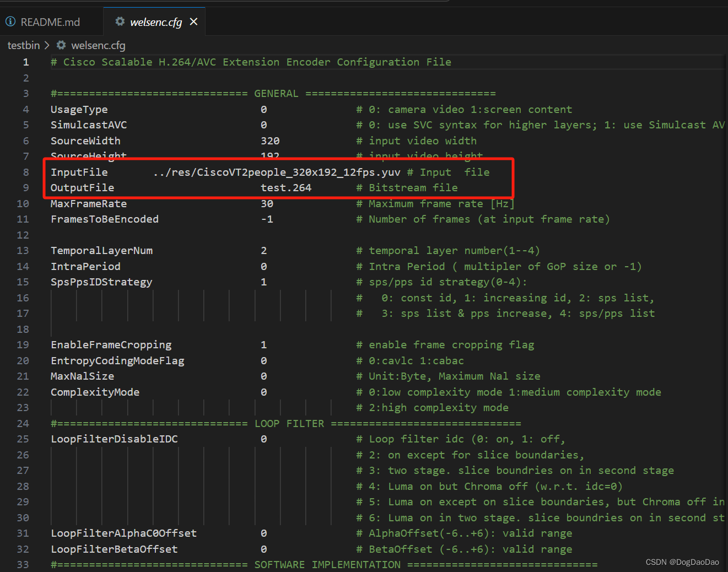728x572 pixels.
Task: Click the LoopFilterDisableIDC key
Action: [x=115, y=439]
